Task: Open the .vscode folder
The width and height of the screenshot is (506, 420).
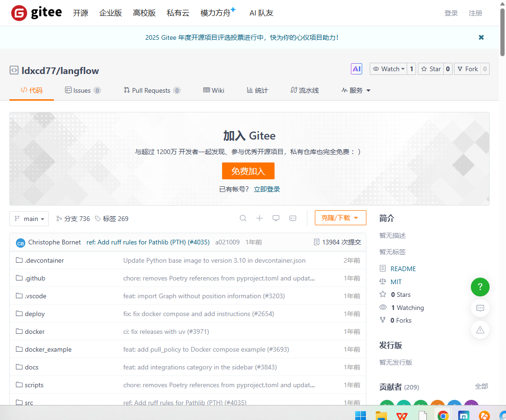Action: coord(36,296)
